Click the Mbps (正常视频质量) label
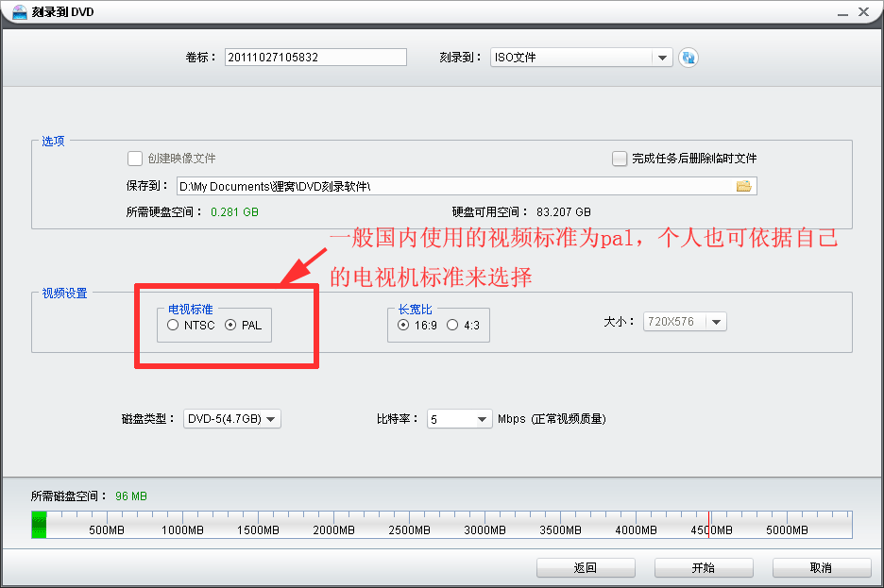The image size is (884, 588). (x=552, y=419)
